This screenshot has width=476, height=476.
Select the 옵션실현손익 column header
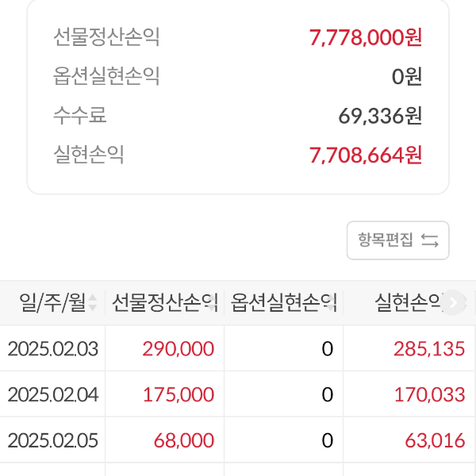coord(283,302)
